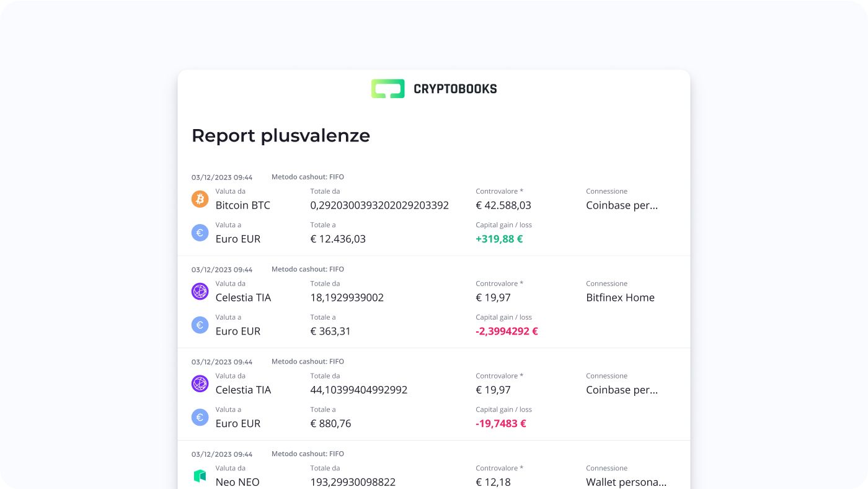Click the Celestia icon beside 44,10399404992992 total

200,384
